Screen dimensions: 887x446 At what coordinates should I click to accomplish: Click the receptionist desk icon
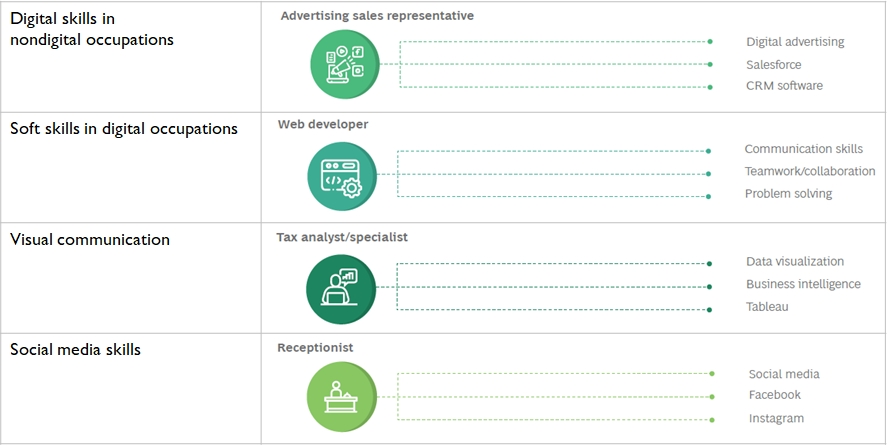342,397
